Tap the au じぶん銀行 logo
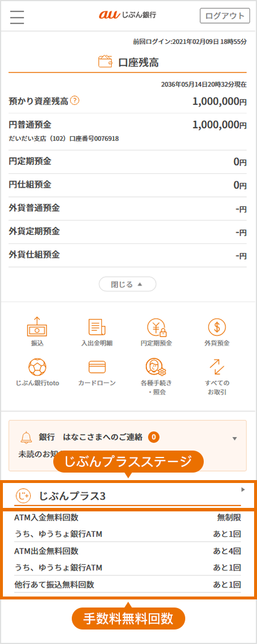Viewport: 257px width, 644px height. coord(127,15)
